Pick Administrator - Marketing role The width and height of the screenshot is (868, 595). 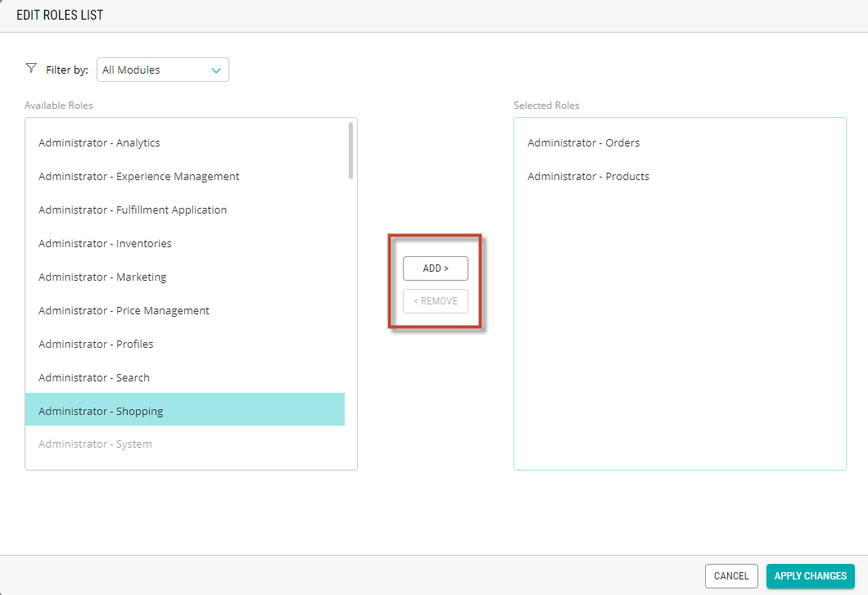102,277
